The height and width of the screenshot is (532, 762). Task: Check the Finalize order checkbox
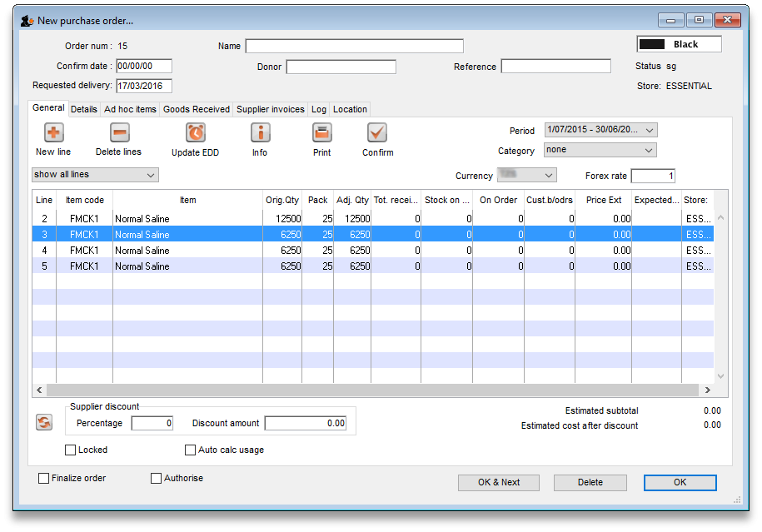[x=44, y=479]
